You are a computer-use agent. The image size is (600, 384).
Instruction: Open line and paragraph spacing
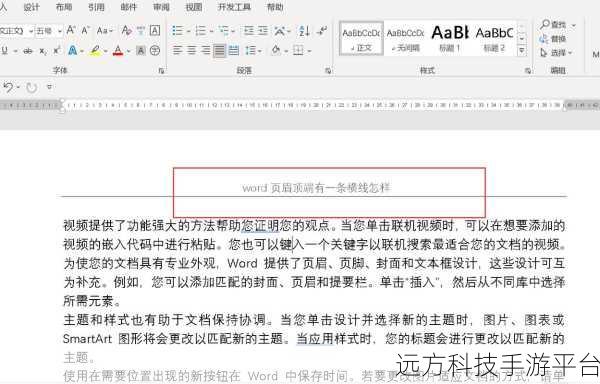[x=251, y=50]
